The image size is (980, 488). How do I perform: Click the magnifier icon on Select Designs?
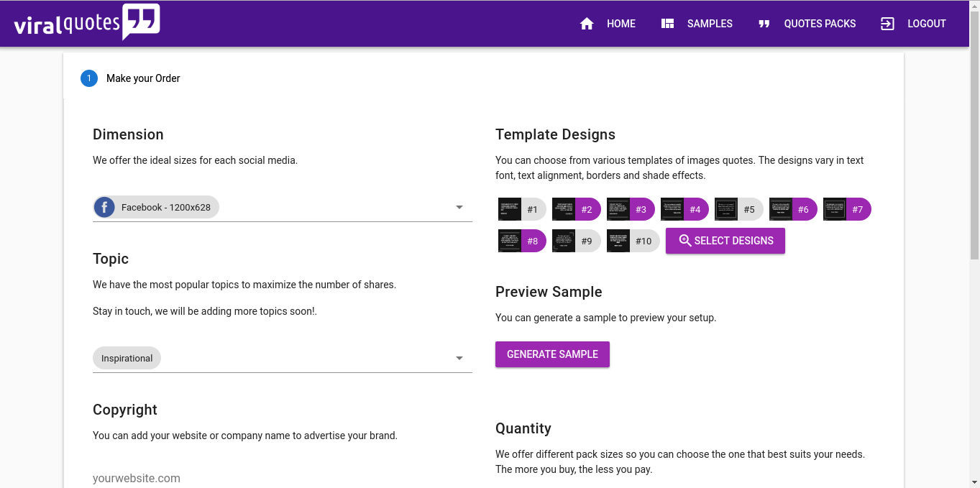coord(685,241)
